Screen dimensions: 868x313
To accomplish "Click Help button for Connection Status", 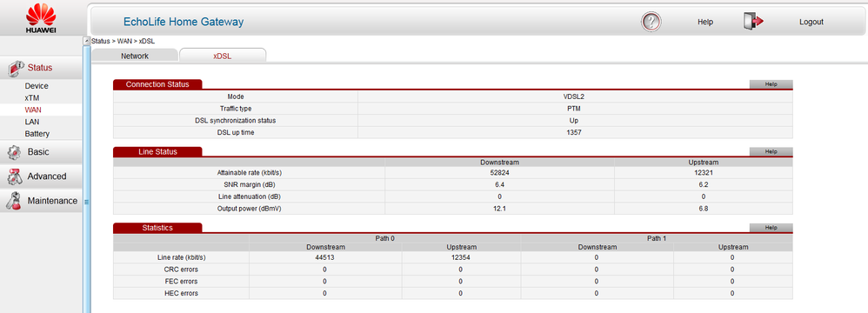I will point(771,84).
